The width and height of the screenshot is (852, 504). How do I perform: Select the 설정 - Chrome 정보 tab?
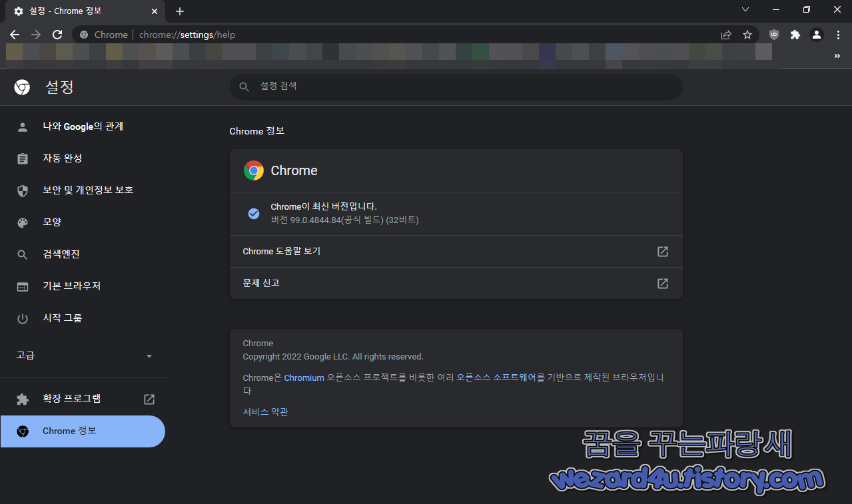coord(85,11)
